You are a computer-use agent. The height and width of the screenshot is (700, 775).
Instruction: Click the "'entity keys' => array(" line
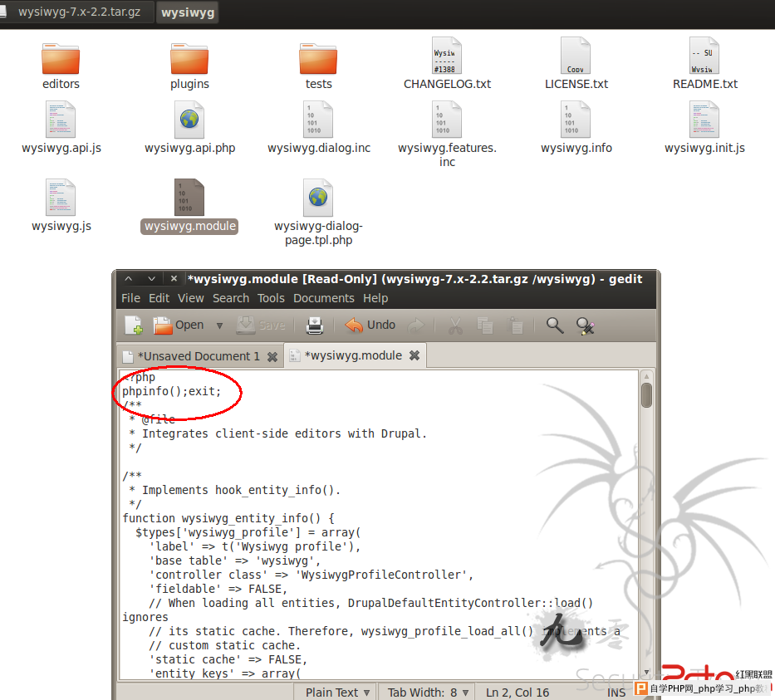[225, 673]
